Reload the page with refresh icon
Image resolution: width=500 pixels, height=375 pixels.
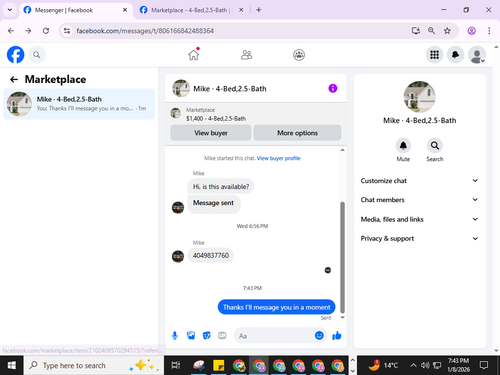tap(46, 31)
